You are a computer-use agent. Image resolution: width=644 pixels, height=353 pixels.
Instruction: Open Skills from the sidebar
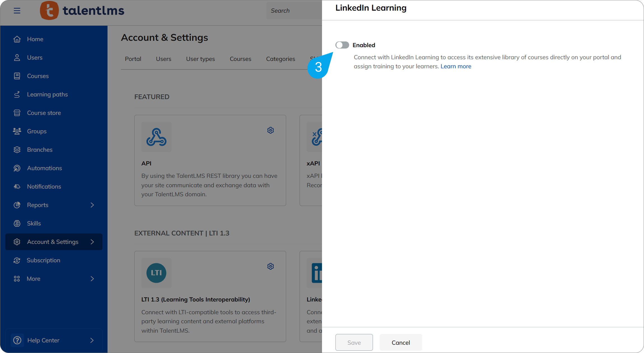[x=34, y=223]
